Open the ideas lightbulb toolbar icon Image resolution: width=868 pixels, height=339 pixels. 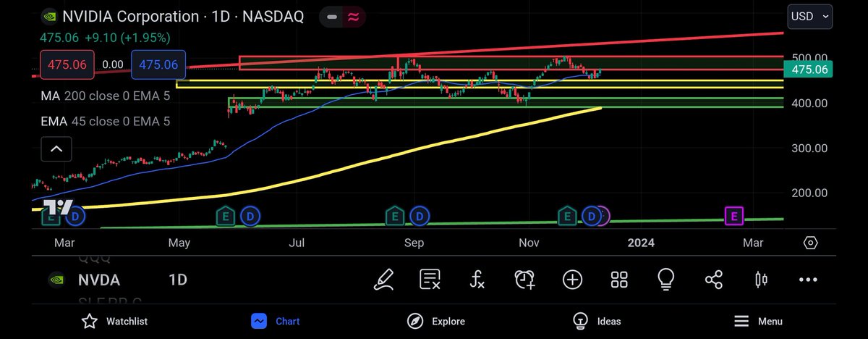click(666, 278)
